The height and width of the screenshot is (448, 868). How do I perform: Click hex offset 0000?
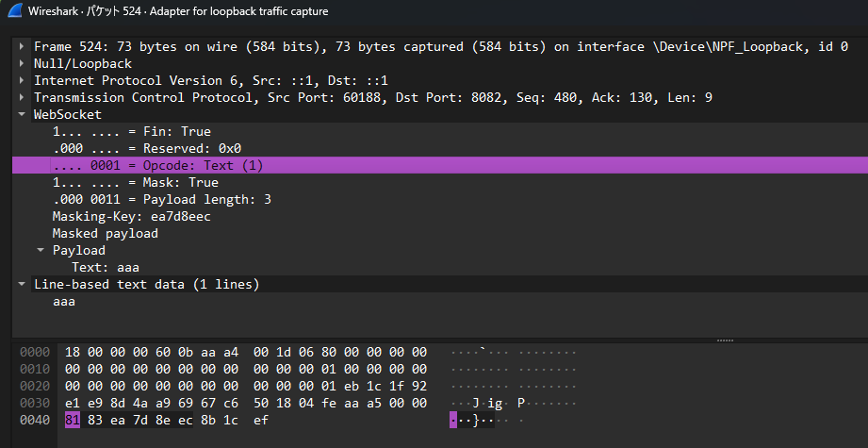tap(35, 352)
